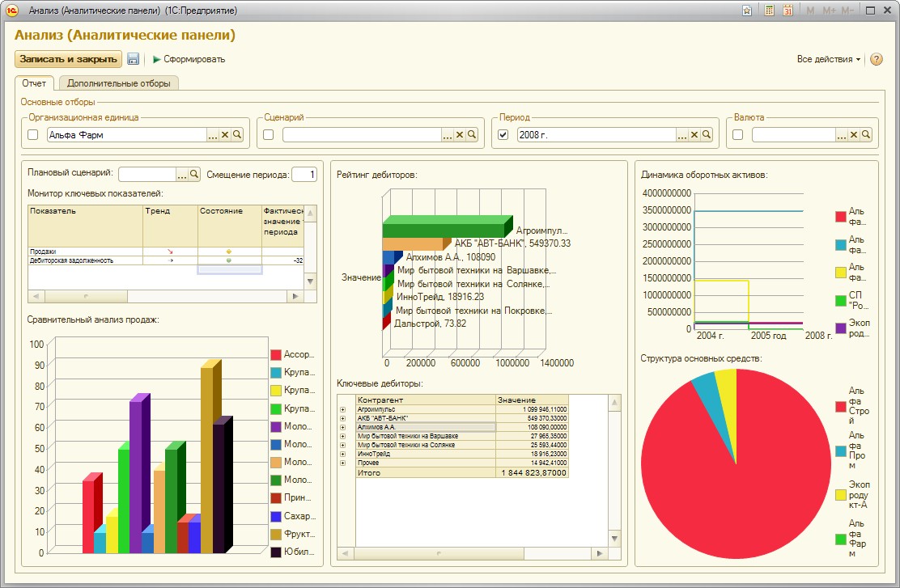Open the calendar icon showing 31
Viewport: 900px width, 588px height.
click(x=788, y=11)
